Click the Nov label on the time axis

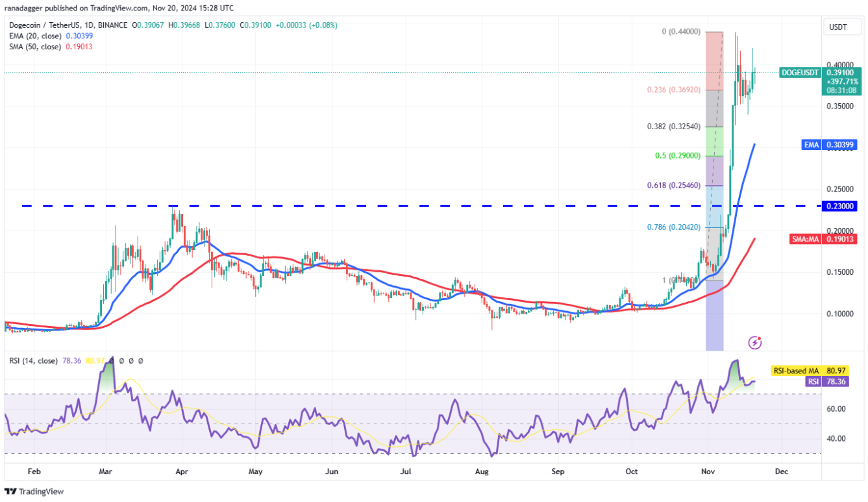coord(708,471)
